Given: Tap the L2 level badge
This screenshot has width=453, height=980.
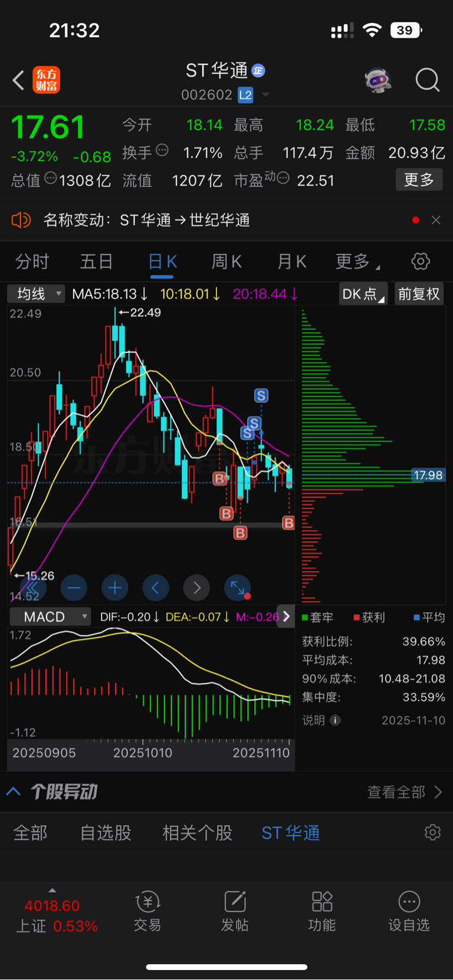Looking at the screenshot, I should tap(245, 95).
